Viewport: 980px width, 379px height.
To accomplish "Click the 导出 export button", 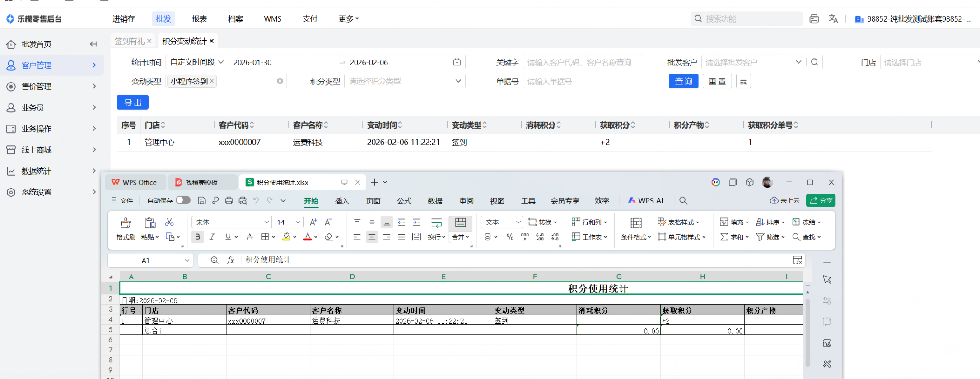I will click(133, 102).
